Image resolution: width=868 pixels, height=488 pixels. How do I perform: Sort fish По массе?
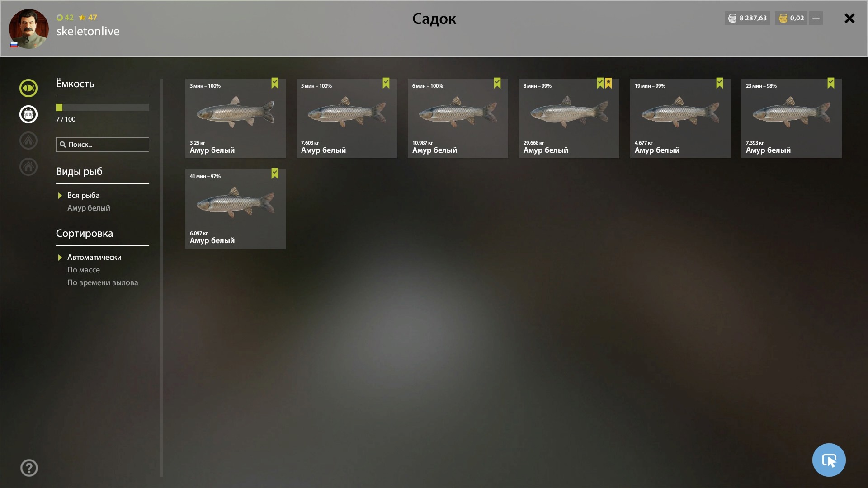tap(84, 270)
